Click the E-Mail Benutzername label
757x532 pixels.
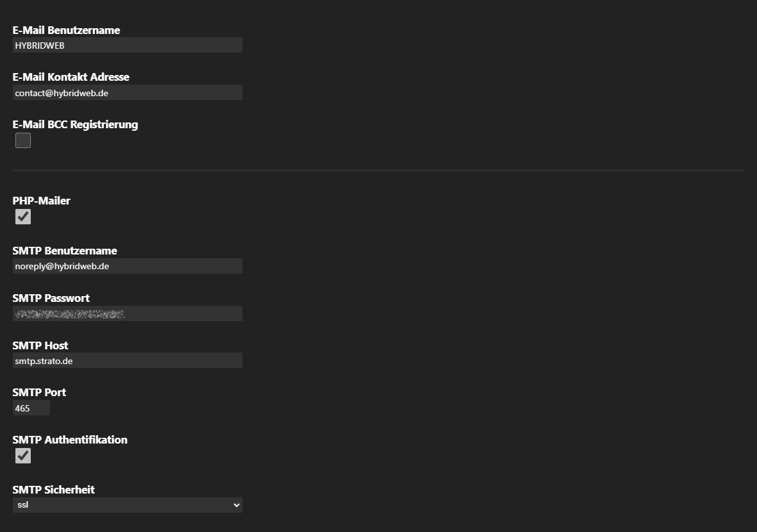click(66, 30)
